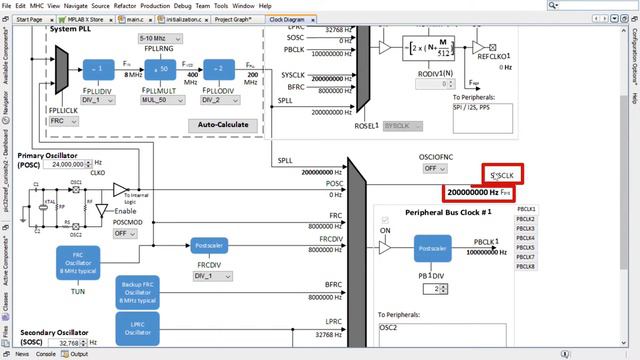This screenshot has width=640, height=360.
Task: Switch to the Project Graph tab
Action: (x=233, y=19)
